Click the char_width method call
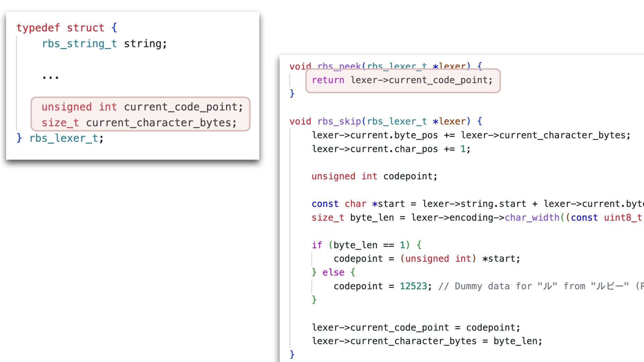The width and height of the screenshot is (644, 362). 532,218
